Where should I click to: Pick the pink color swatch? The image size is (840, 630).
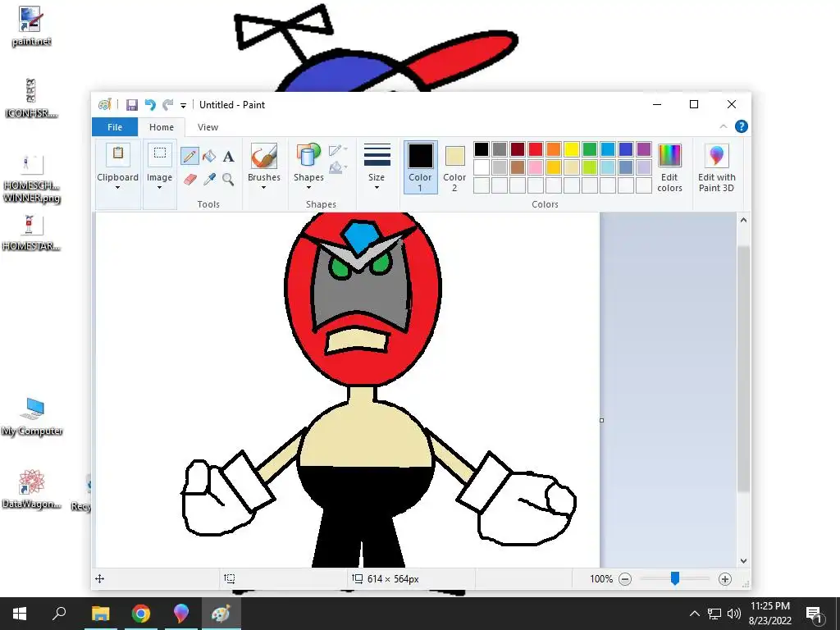coord(536,167)
